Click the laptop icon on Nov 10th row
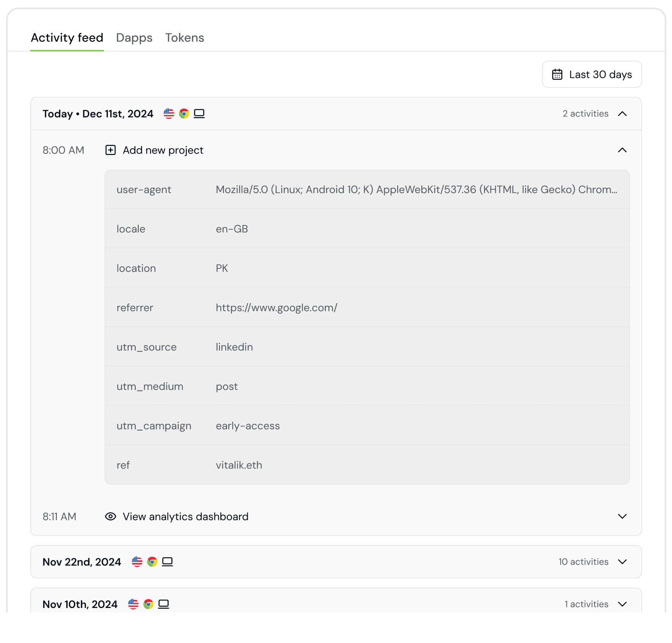Screen dimensions: 672x643 (163, 604)
